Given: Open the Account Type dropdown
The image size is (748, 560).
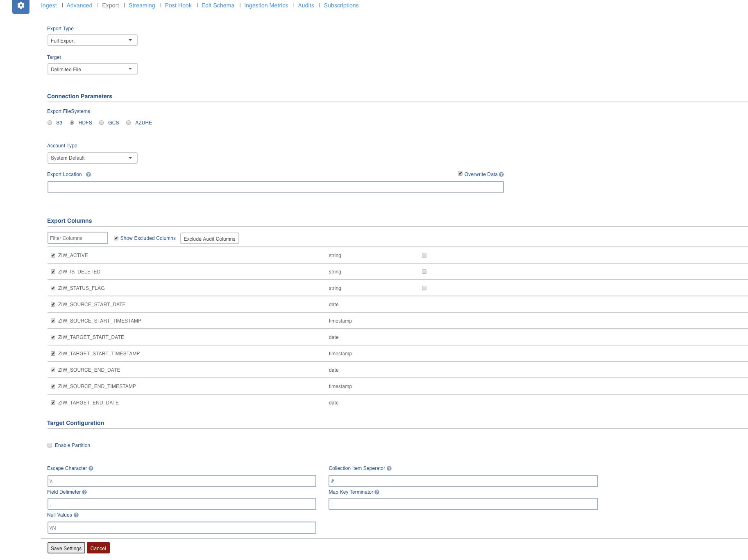Looking at the screenshot, I should 92,158.
